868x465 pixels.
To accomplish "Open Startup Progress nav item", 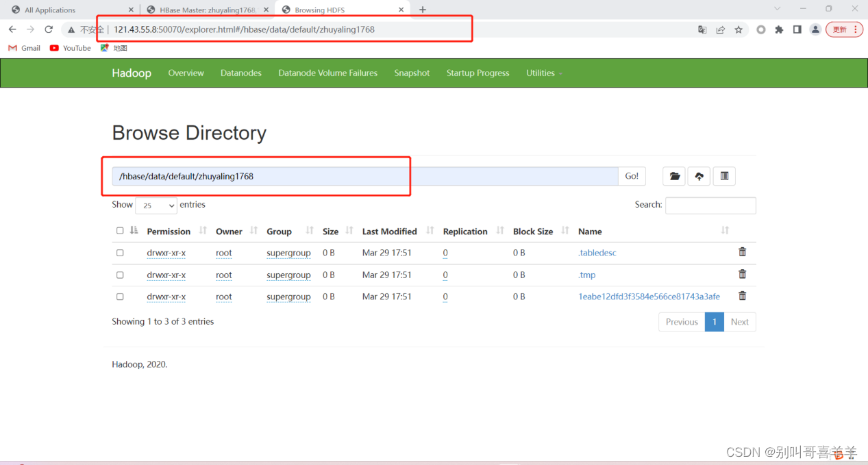I will (x=478, y=73).
